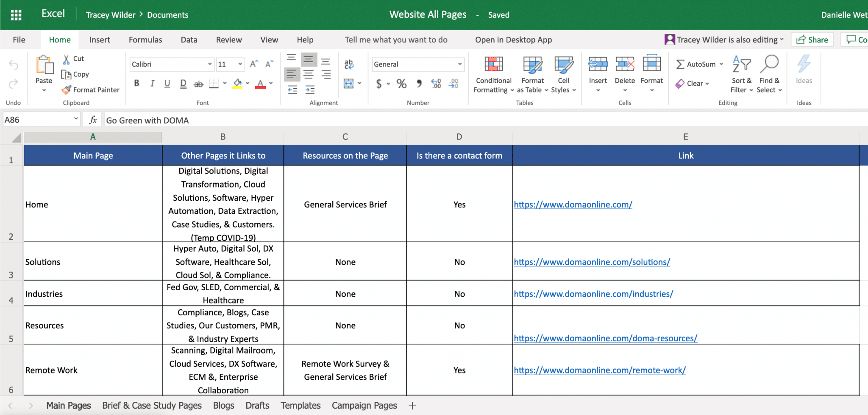Click the Delete cells icon
This screenshot has height=415, width=868.
tap(625, 65)
